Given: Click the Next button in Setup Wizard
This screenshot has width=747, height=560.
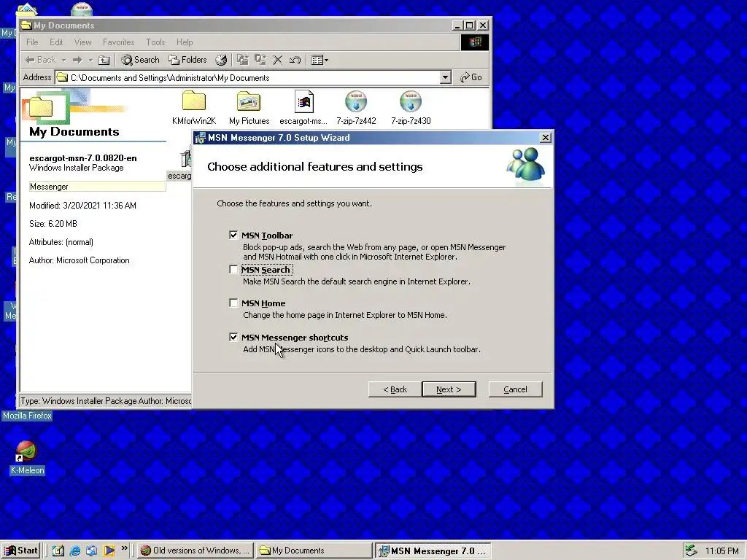Looking at the screenshot, I should pyautogui.click(x=449, y=389).
